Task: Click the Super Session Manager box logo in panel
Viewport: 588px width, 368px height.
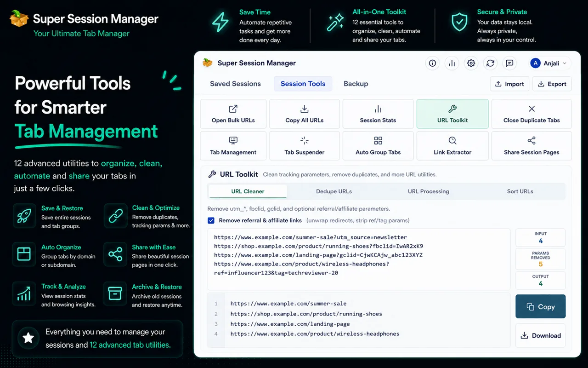Action: pos(208,63)
